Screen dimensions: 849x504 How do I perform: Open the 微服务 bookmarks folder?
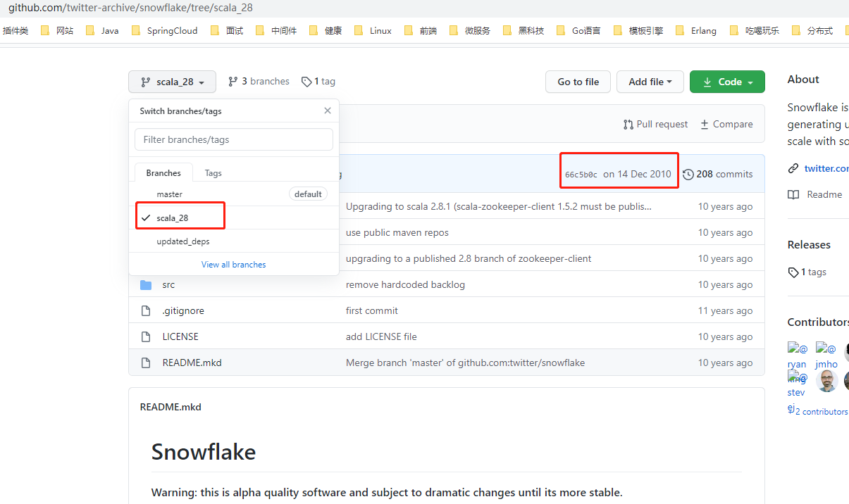coord(470,30)
